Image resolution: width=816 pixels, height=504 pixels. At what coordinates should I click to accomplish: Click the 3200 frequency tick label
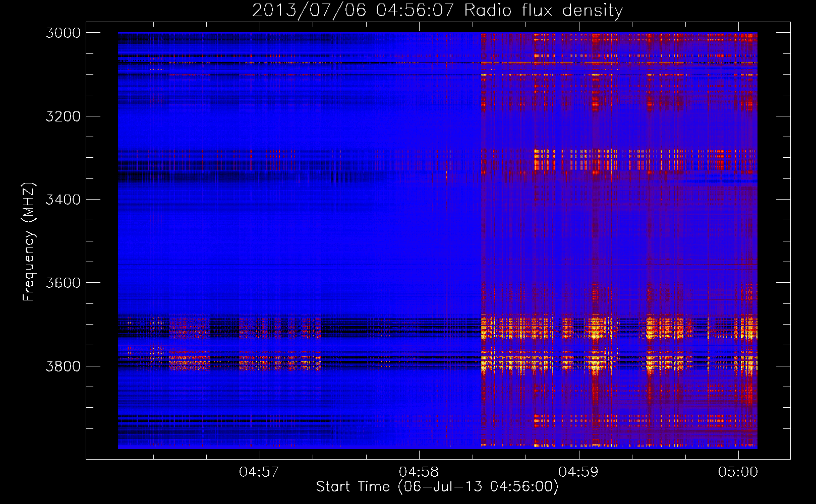pos(63,116)
